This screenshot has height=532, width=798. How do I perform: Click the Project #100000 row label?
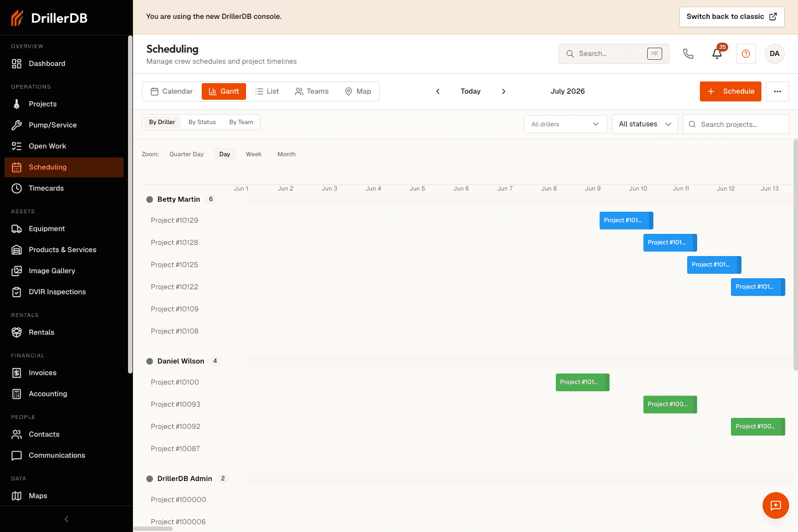178,500
